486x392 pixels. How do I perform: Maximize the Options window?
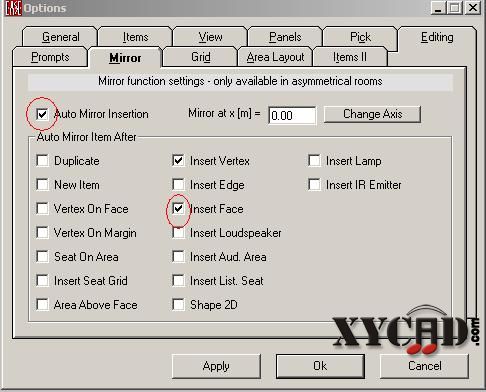(x=455, y=8)
